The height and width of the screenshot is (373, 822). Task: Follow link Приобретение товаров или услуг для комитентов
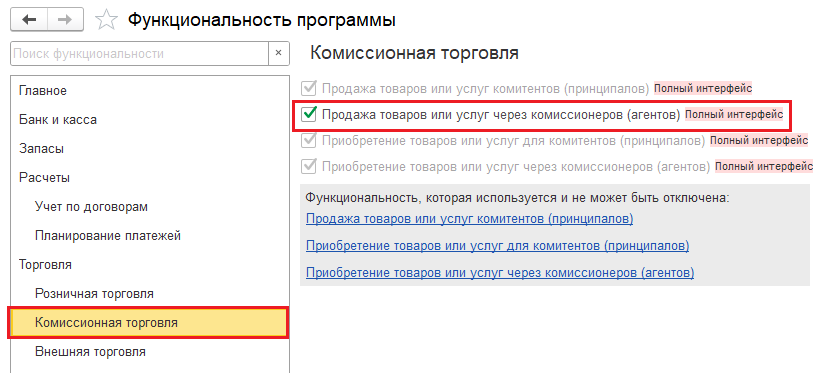coord(497,246)
